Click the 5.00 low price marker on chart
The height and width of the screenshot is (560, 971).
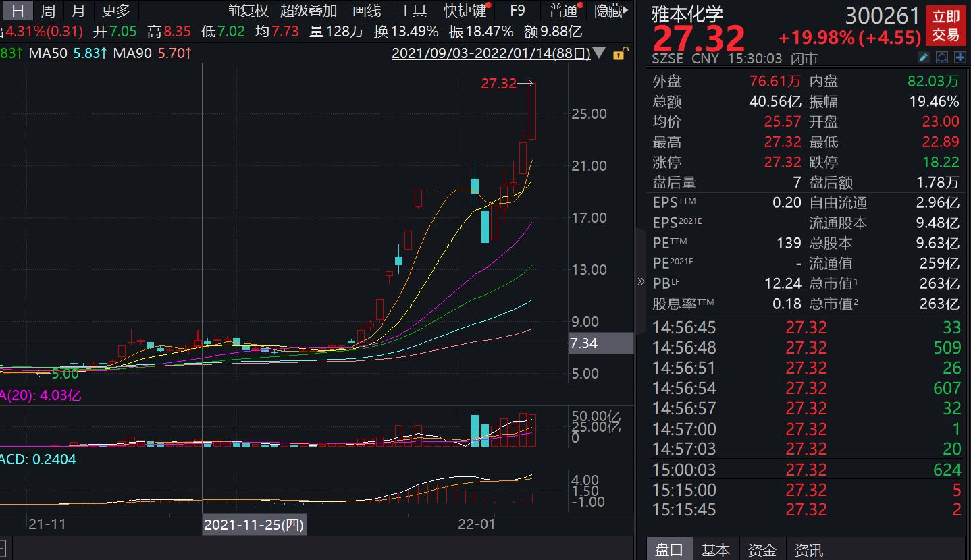[65, 373]
